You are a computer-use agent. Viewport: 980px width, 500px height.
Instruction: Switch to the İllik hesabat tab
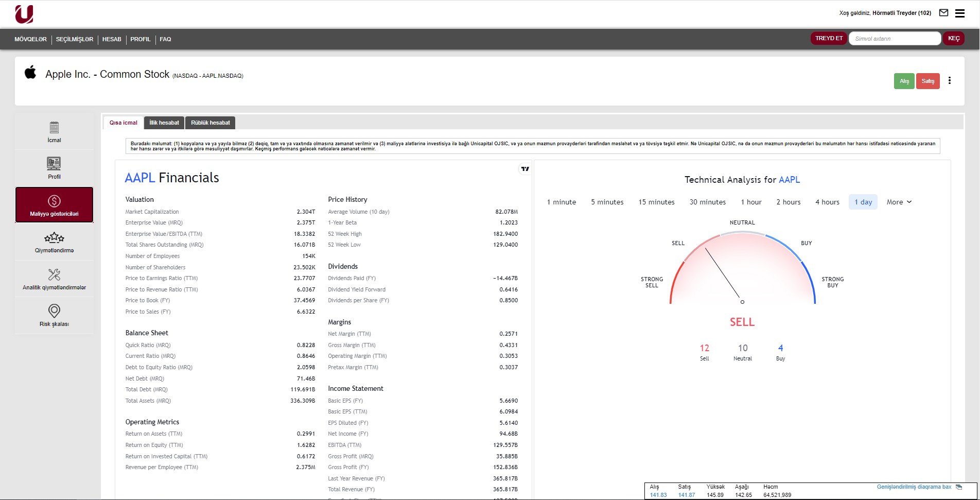coord(164,123)
